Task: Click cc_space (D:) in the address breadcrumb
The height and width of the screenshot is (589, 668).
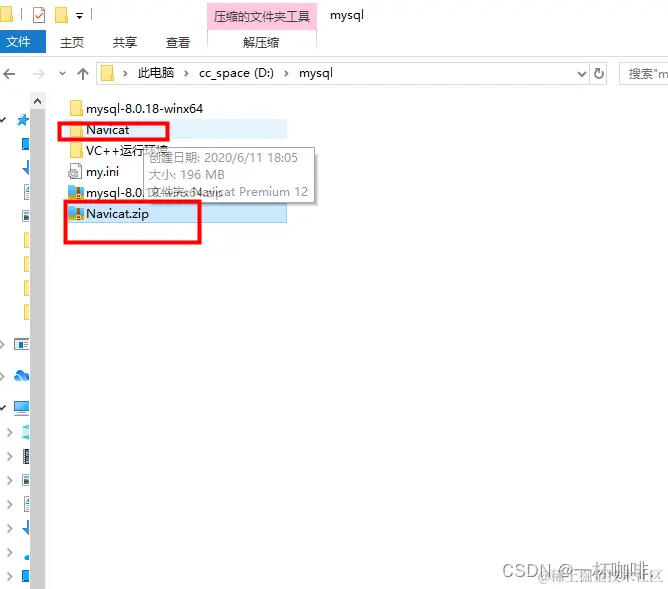Action: coord(236,73)
